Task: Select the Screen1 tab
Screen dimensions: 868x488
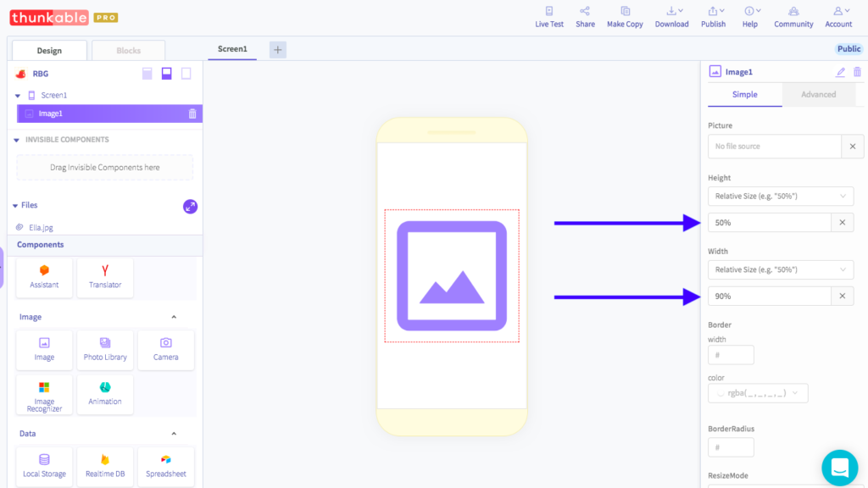Action: [x=232, y=49]
